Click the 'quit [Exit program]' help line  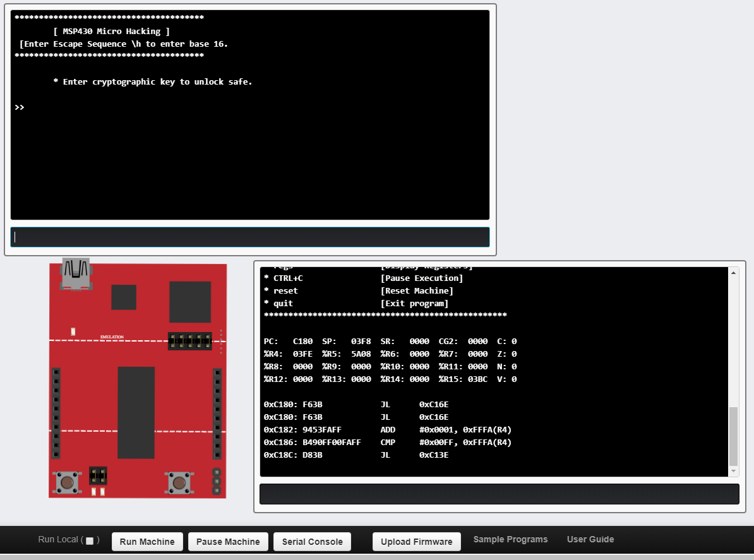[x=356, y=303]
